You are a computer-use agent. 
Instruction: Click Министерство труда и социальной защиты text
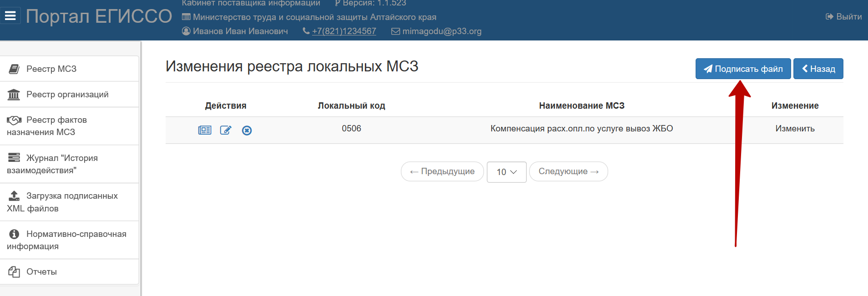click(x=314, y=17)
